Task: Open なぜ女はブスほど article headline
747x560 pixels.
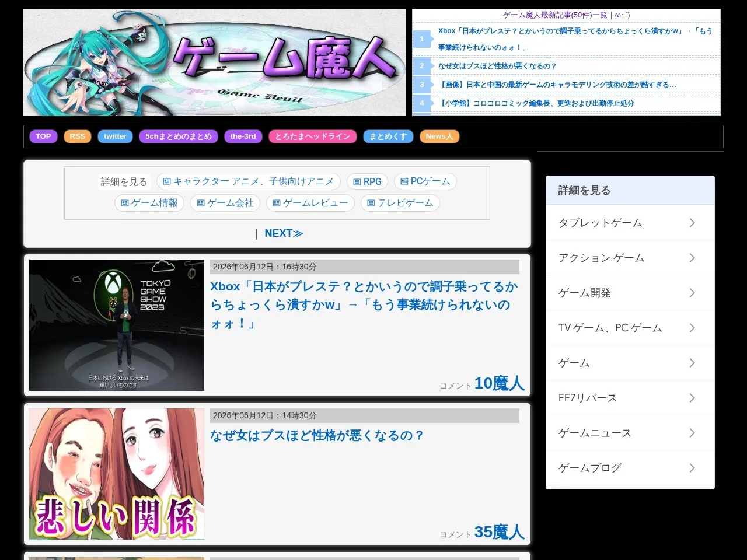Action: pos(317,435)
